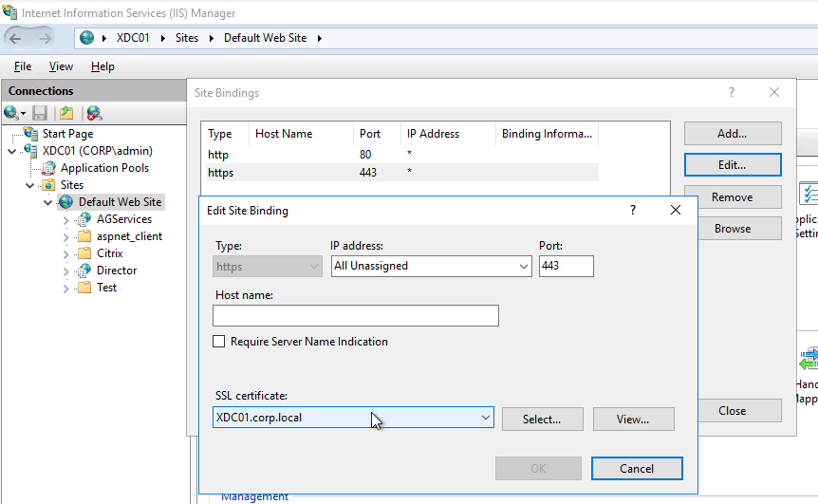Click Default Web Site in breadcrumb
Screen dimensions: 818x504
(x=265, y=38)
